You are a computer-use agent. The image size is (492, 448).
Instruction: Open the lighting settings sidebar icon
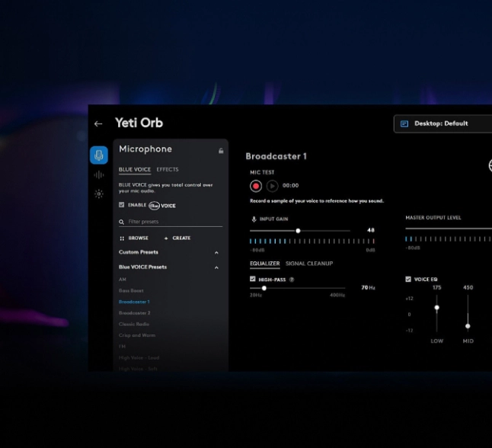[99, 194]
